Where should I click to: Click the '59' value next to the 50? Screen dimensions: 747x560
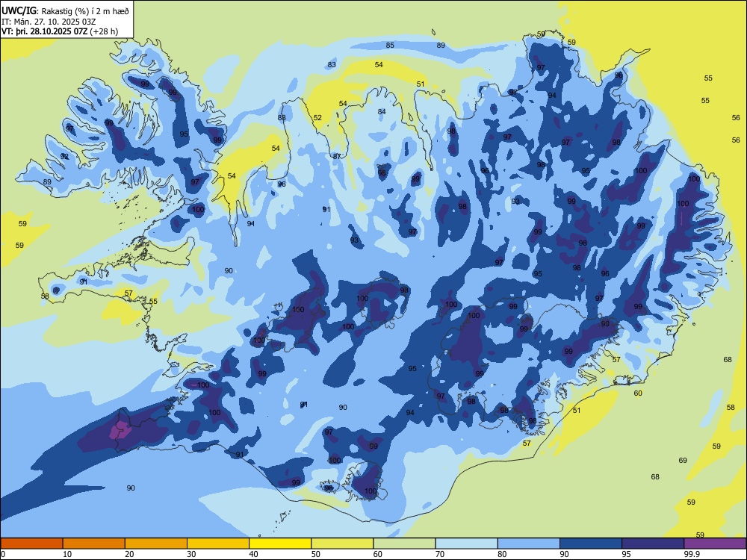(x=571, y=42)
